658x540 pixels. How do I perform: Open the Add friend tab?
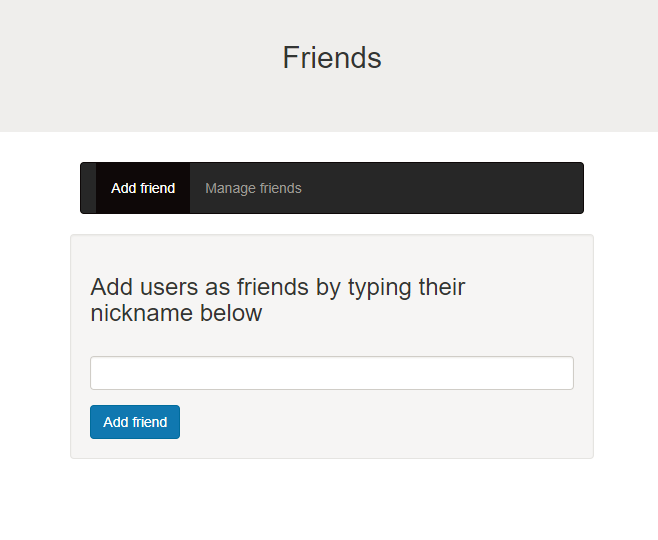click(x=143, y=188)
